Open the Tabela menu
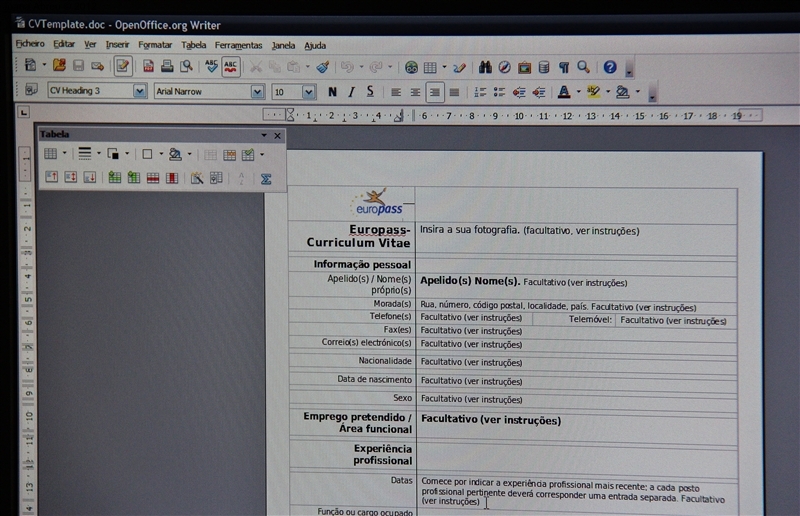 [193, 45]
